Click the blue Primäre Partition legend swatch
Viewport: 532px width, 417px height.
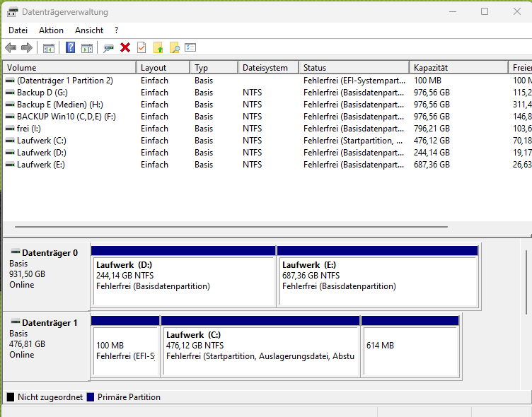point(90,397)
